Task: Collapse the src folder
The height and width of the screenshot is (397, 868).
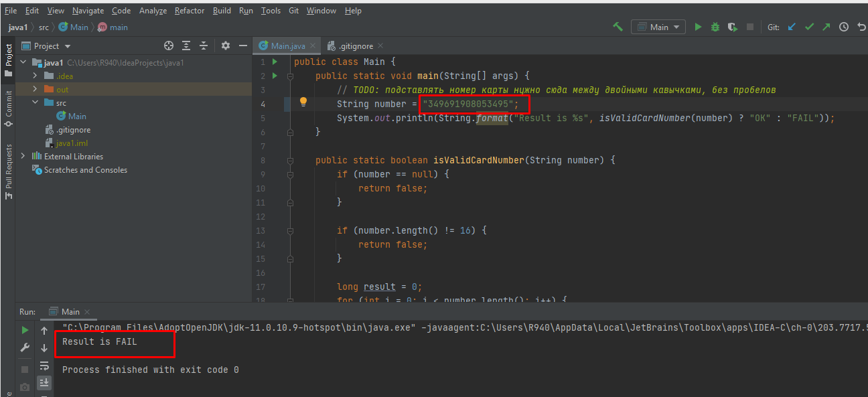Action: (x=35, y=102)
